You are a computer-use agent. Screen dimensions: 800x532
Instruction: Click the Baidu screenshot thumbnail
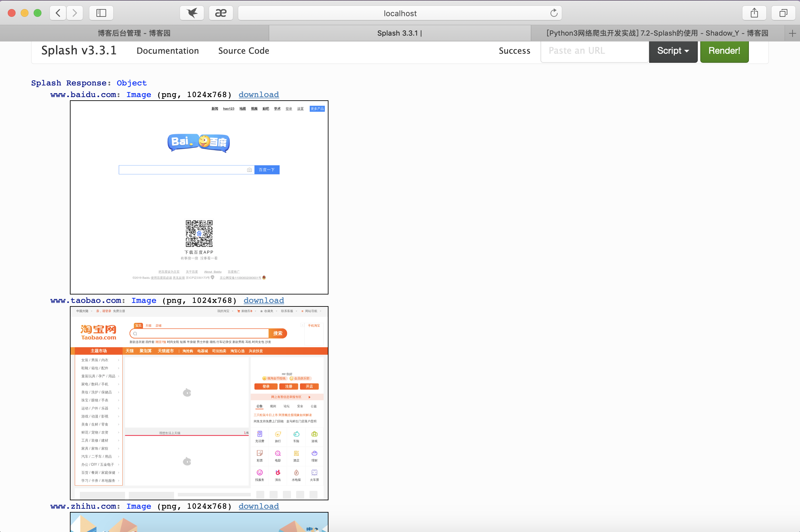point(199,197)
